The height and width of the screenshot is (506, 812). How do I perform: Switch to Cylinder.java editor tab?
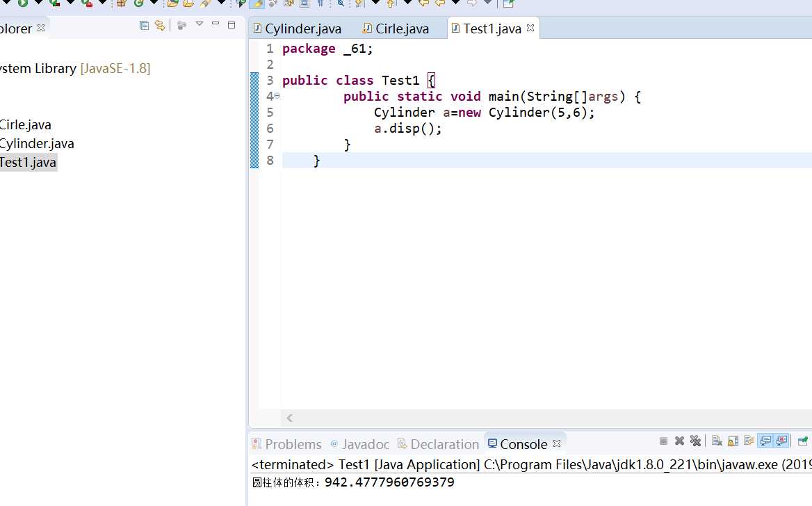[298, 28]
